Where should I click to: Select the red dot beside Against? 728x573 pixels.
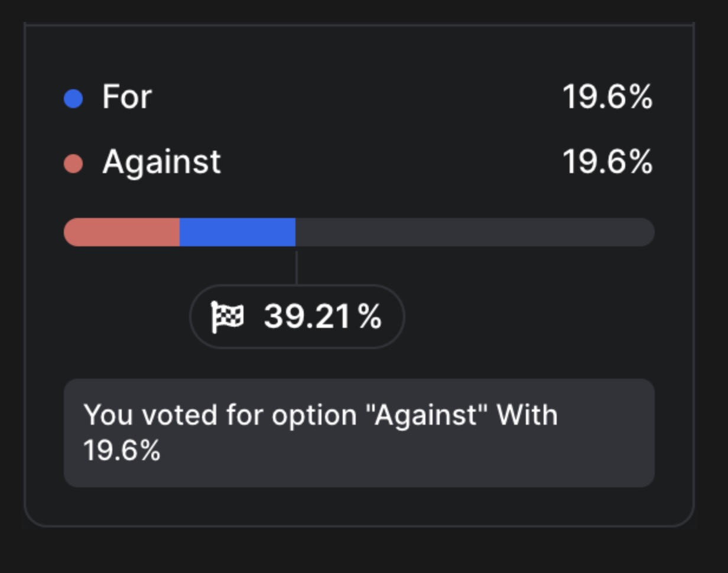73,162
